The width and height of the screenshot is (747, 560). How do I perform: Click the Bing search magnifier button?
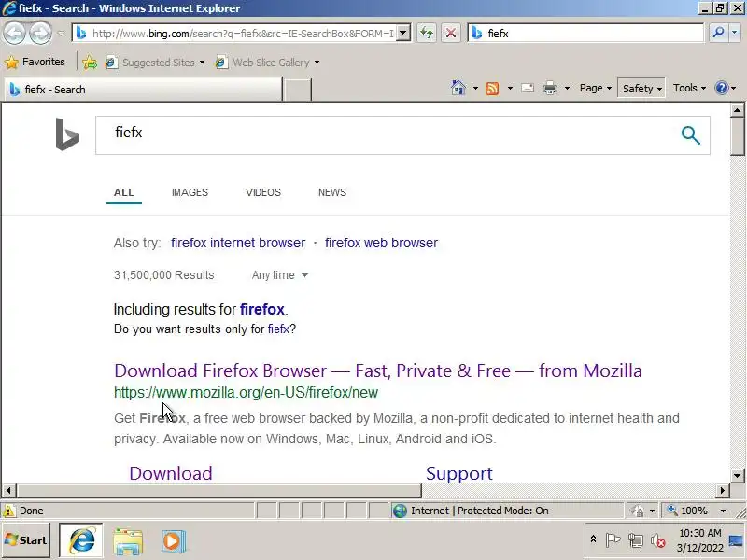[690, 135]
